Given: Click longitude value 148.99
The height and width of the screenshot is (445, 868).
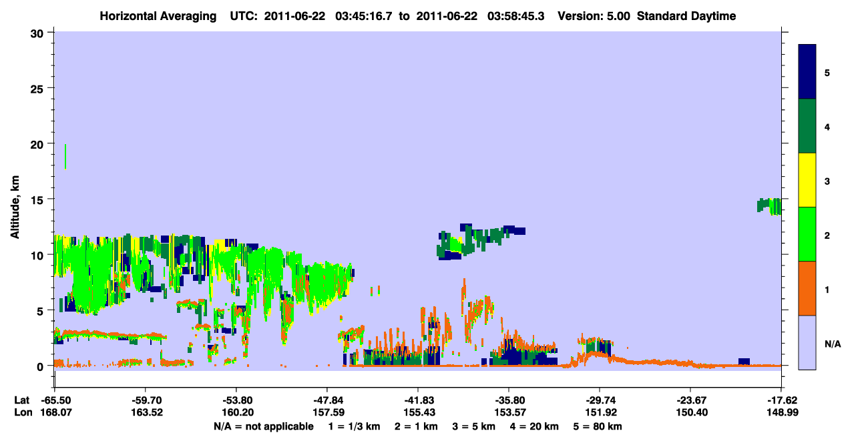Looking at the screenshot, I should [781, 413].
